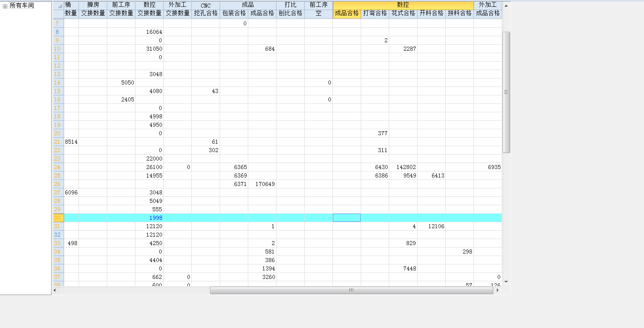Click the 开料合格 column header

pyautogui.click(x=431, y=13)
